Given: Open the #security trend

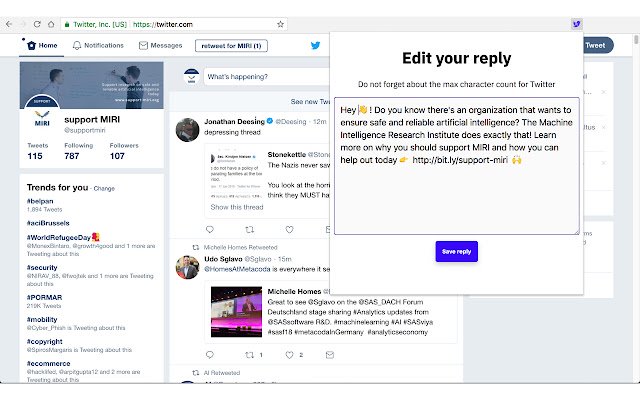Looking at the screenshot, I should click(x=42, y=268).
